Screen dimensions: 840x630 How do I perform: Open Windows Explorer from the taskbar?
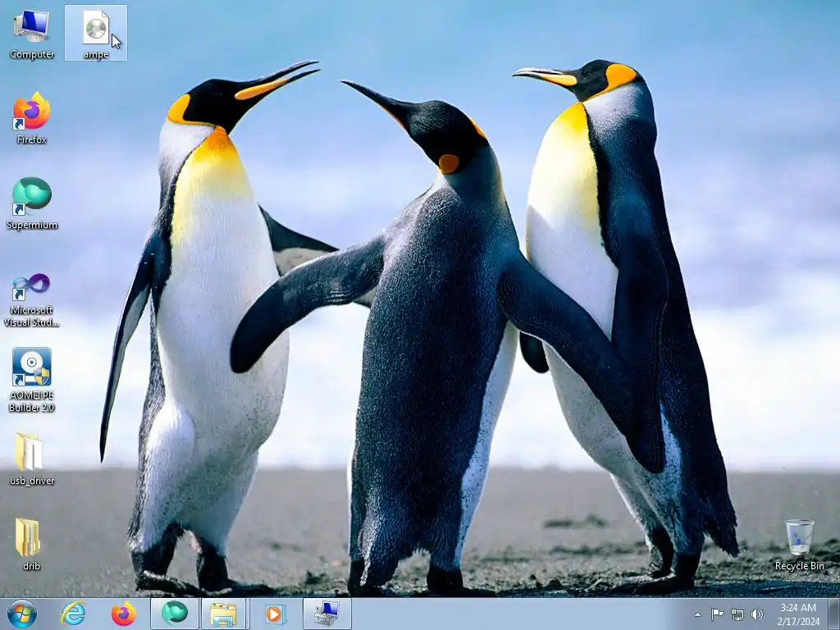[223, 614]
